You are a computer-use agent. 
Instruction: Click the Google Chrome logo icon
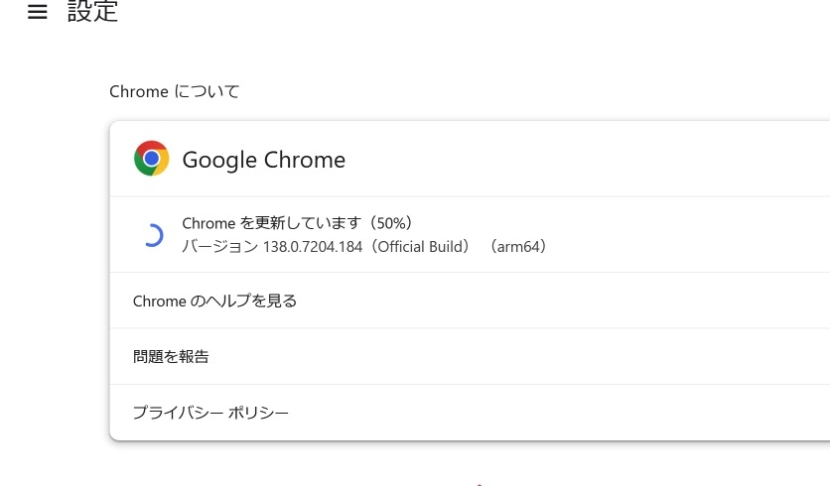tap(152, 159)
